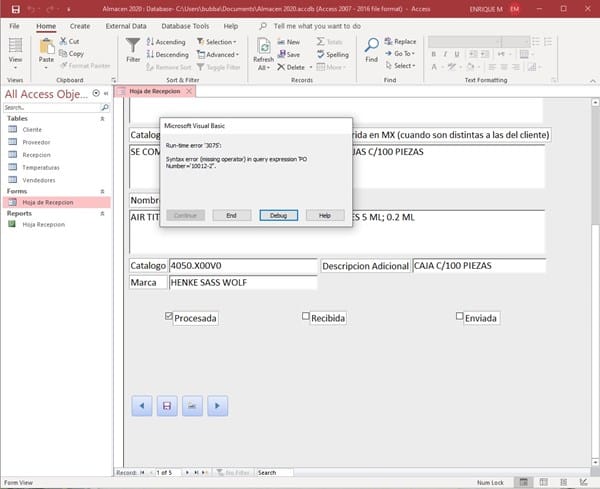Click the Marca input field

tap(243, 282)
